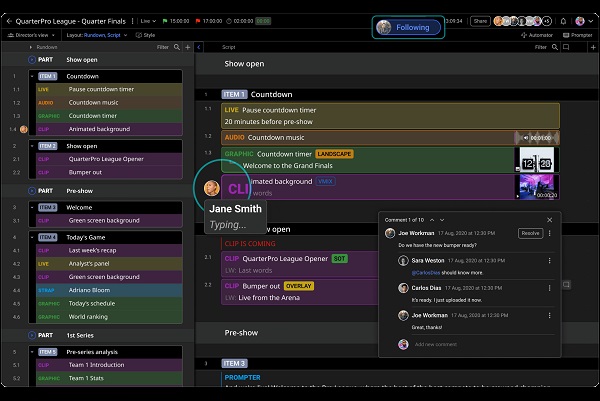Expand the Rundown panel header arrow
This screenshot has width=600, height=401.
pos(31,47)
